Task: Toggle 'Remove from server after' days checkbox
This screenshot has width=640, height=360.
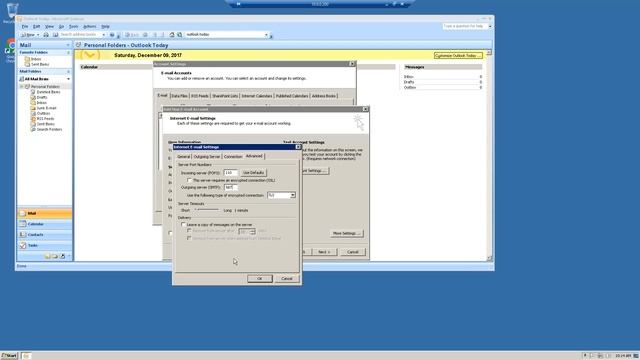Action: (189, 231)
